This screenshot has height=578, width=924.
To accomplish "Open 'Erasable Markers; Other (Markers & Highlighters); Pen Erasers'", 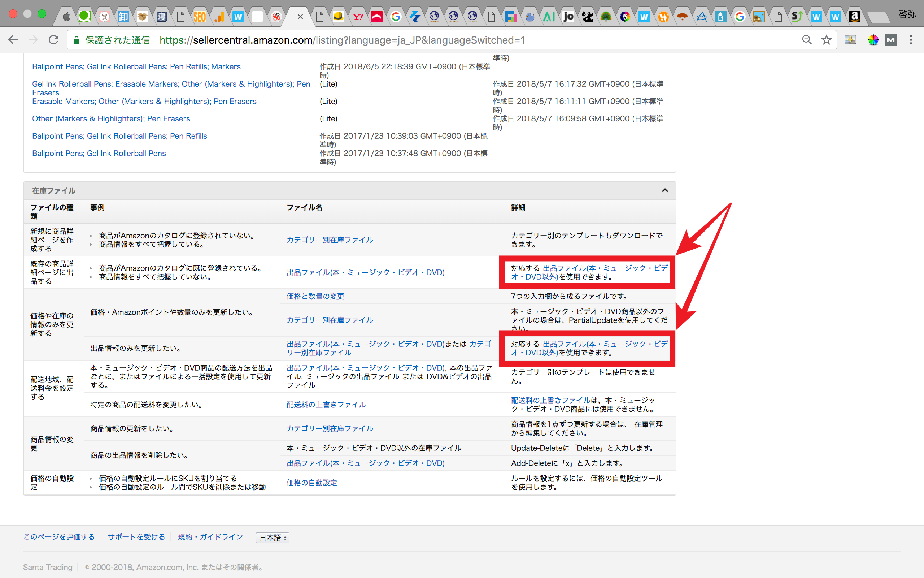I will pyautogui.click(x=144, y=101).
